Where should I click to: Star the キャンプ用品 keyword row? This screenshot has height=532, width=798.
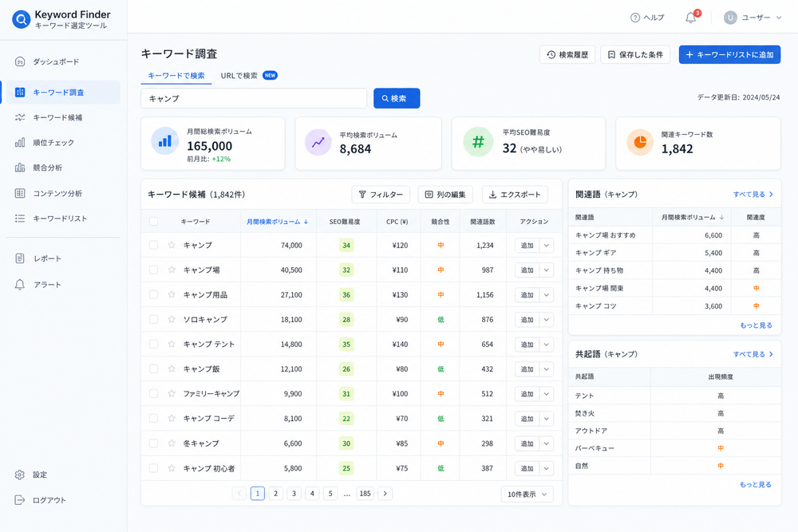point(172,294)
